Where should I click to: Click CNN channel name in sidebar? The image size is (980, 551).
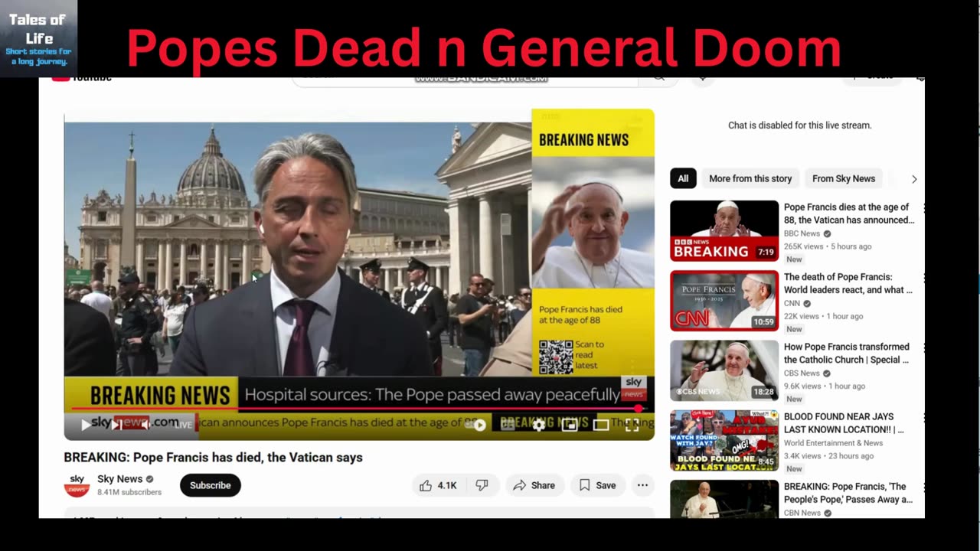pos(792,303)
